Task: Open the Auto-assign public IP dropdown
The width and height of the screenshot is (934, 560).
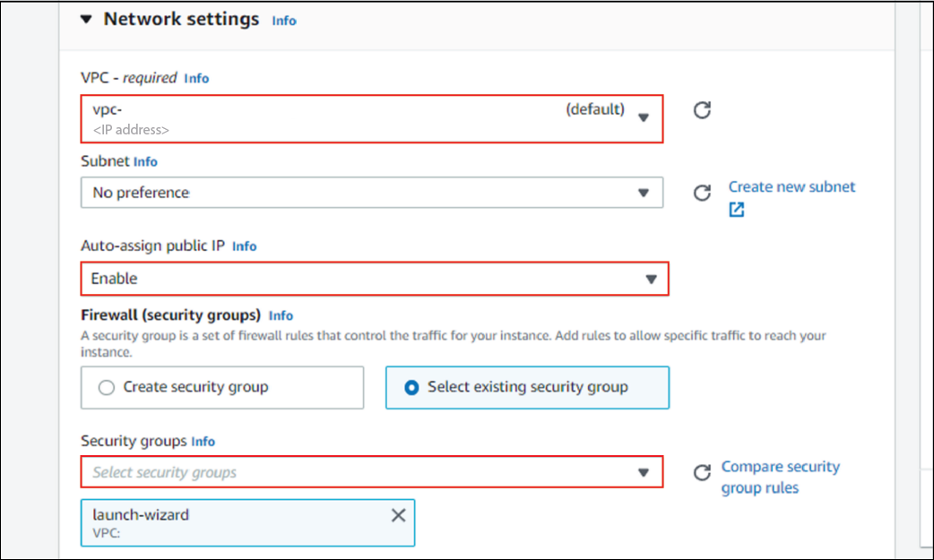Action: (x=375, y=279)
